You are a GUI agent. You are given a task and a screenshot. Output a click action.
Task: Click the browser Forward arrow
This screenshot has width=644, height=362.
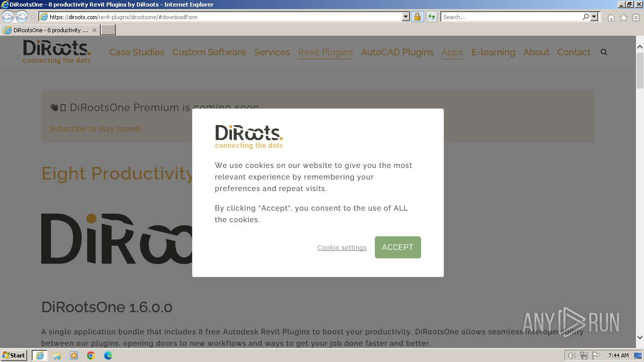click(x=22, y=17)
